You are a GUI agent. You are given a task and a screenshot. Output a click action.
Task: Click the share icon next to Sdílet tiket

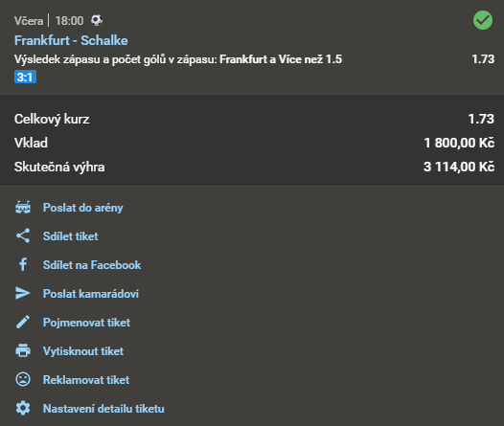click(x=23, y=235)
